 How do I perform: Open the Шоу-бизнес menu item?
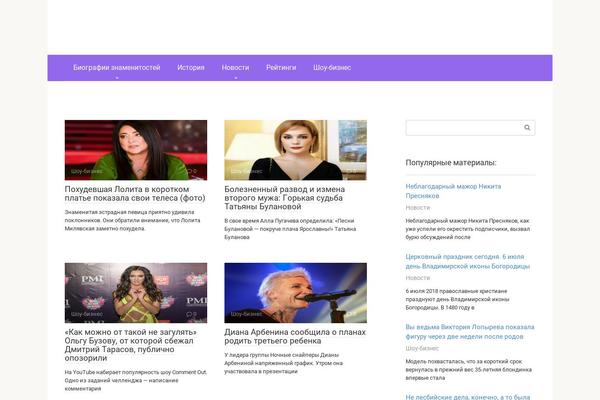click(332, 67)
